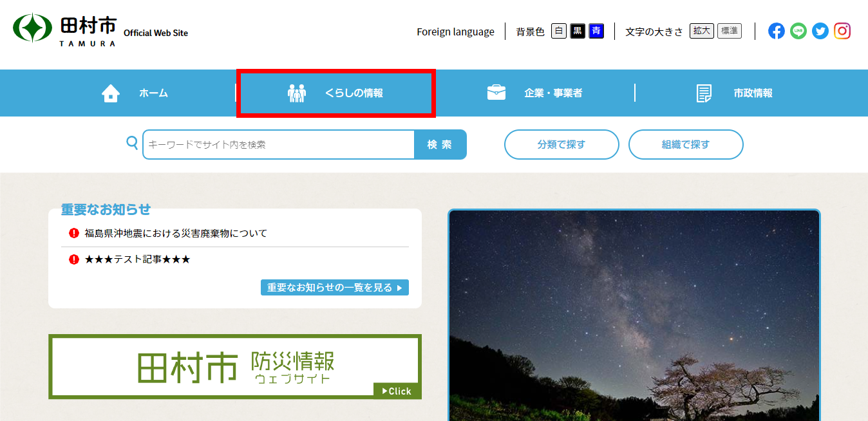
Task: Click the house icon for ホーム
Action: (x=111, y=93)
